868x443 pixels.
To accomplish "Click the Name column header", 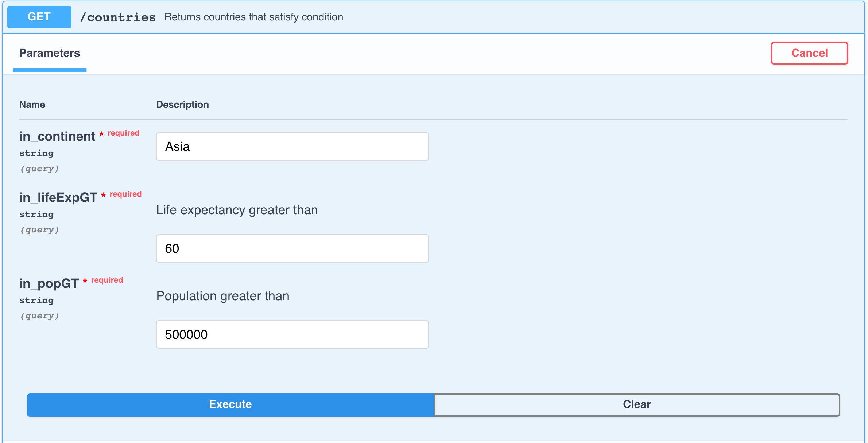I will click(32, 105).
